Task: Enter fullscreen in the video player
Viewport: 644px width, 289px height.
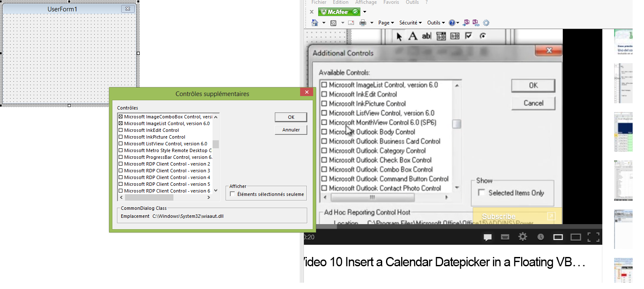Action: coord(593,237)
